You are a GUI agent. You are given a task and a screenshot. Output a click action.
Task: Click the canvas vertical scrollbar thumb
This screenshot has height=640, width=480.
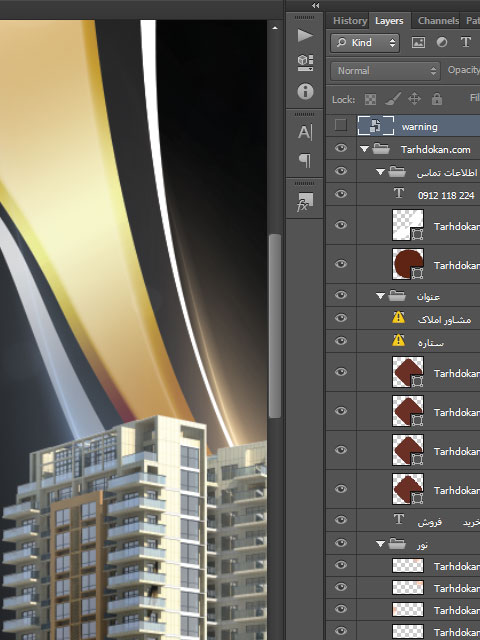click(x=275, y=326)
